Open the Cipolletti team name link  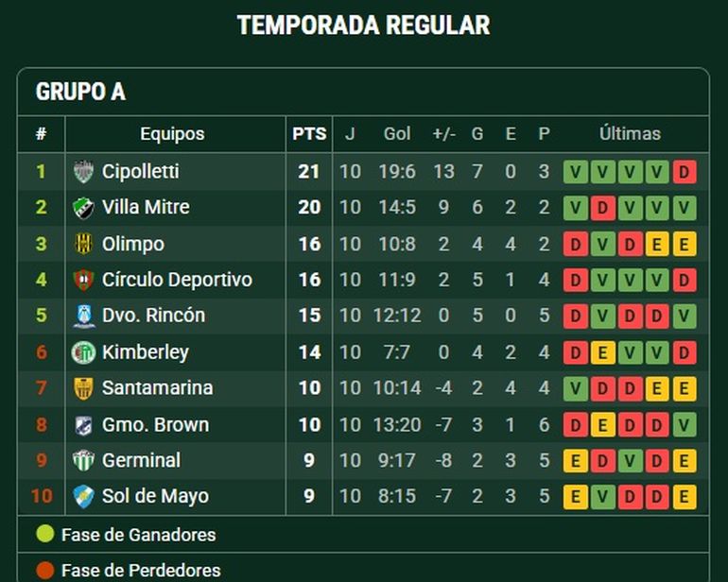(x=140, y=171)
